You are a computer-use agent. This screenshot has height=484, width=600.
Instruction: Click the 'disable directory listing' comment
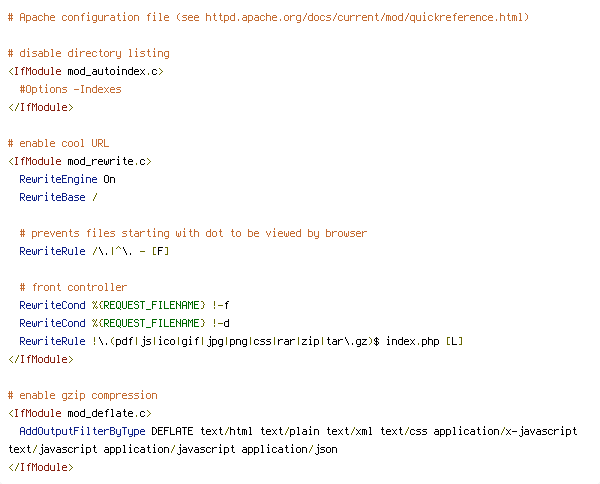(89, 53)
